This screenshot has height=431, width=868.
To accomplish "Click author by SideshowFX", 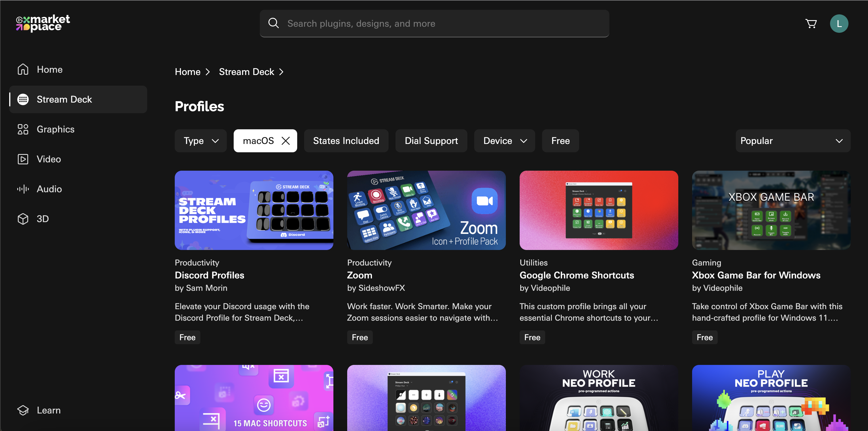I will pos(376,288).
